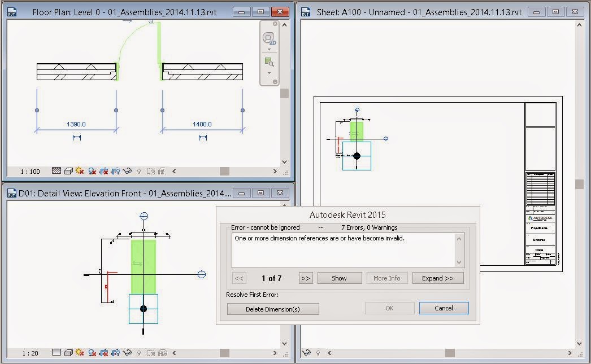Select the green door element in Detail View

pos(144,266)
